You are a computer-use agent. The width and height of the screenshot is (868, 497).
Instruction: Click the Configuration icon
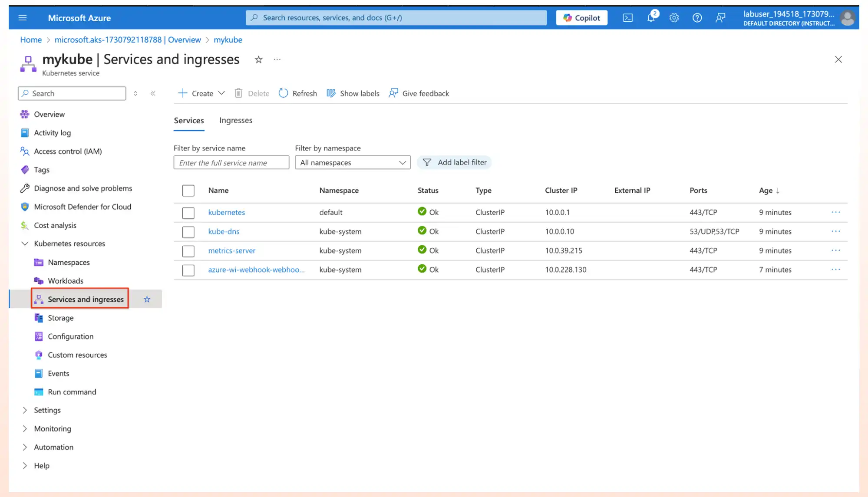(x=39, y=336)
